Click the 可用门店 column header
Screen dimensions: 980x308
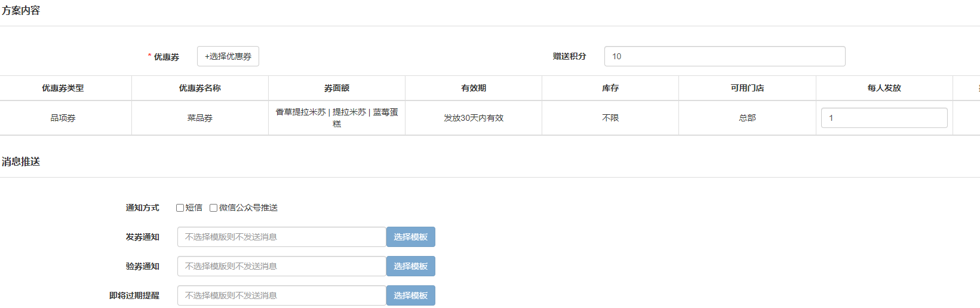pos(747,88)
